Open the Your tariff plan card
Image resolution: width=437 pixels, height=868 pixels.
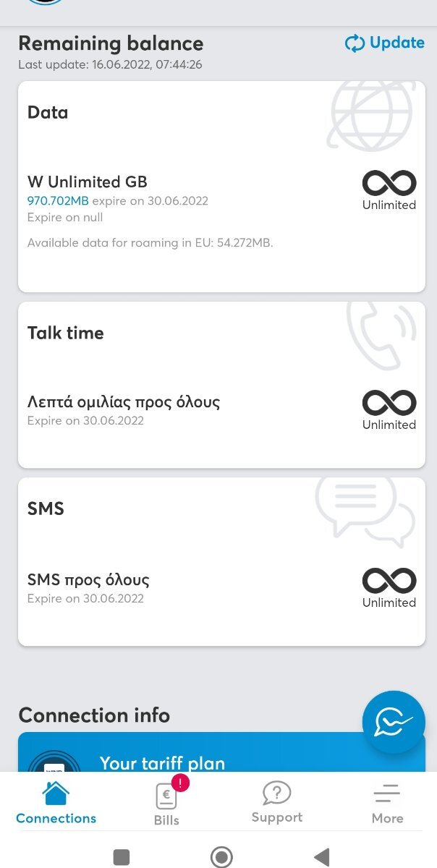point(162,763)
